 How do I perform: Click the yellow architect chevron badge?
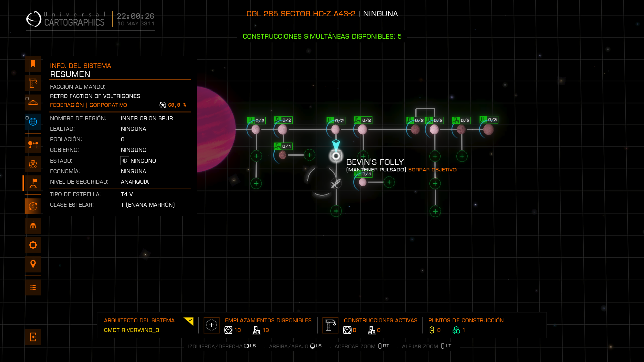pos(189,321)
